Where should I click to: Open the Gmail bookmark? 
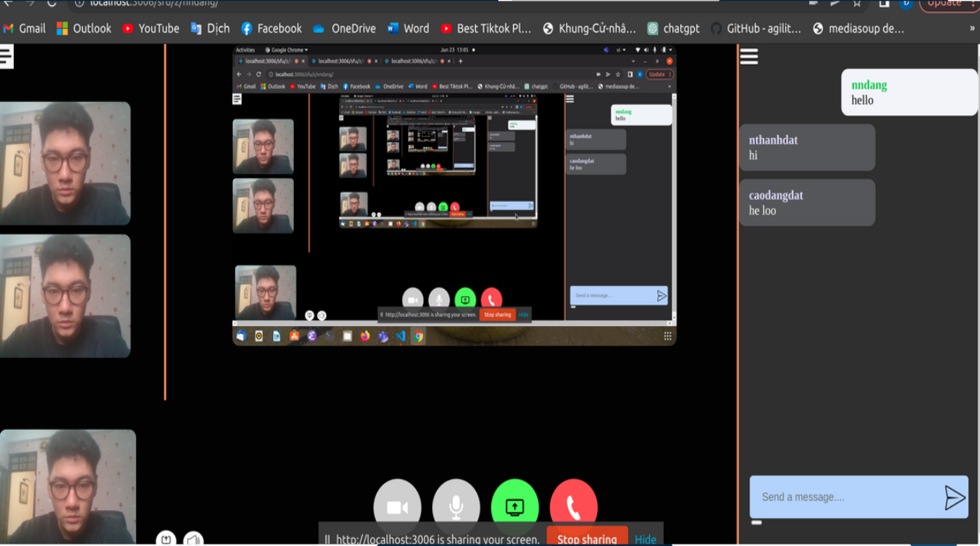point(26,28)
